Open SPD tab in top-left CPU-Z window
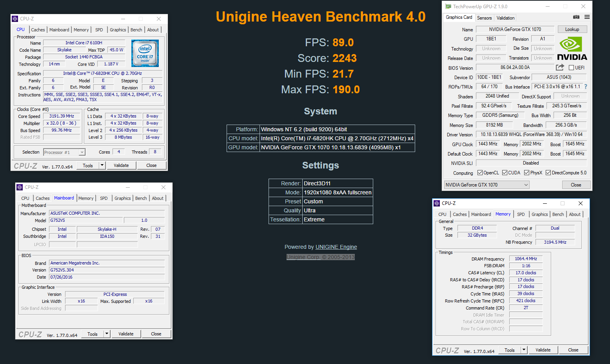The image size is (610, 364). pos(99,30)
